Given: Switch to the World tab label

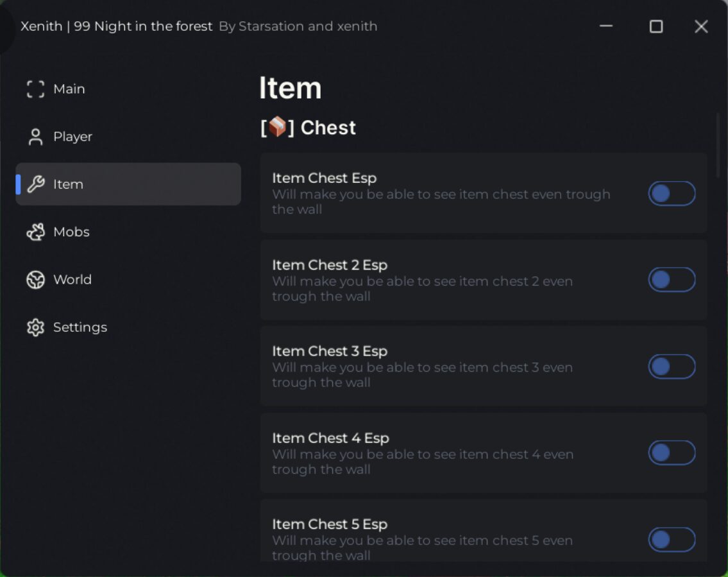Looking at the screenshot, I should pyautogui.click(x=72, y=280).
